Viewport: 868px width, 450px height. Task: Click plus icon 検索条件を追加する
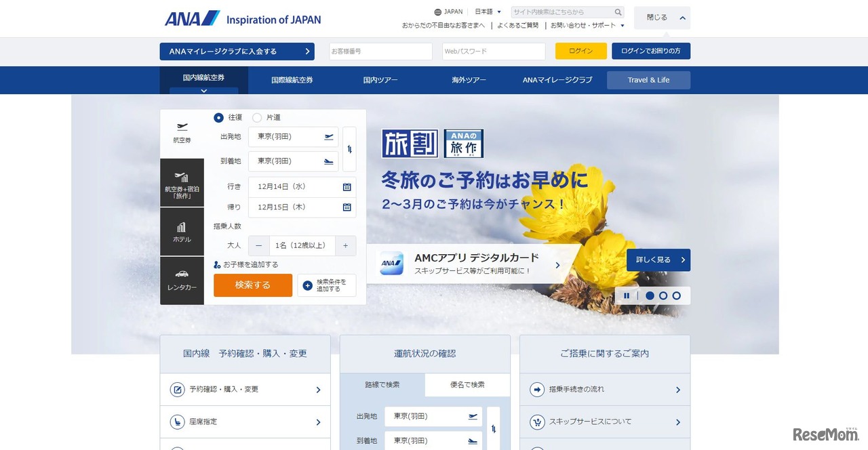coord(308,285)
